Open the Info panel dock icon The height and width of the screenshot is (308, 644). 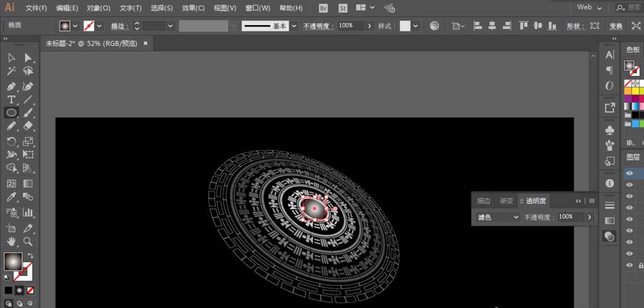610,183
